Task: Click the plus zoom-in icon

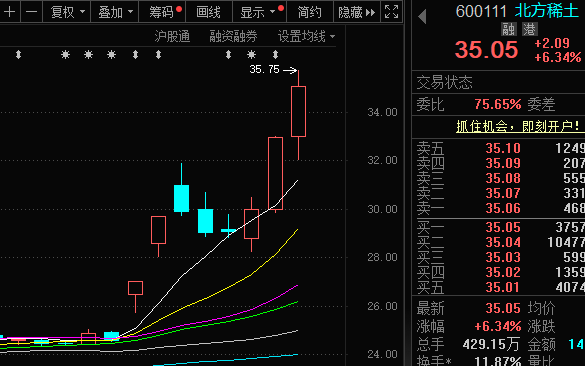Action: coord(10,12)
